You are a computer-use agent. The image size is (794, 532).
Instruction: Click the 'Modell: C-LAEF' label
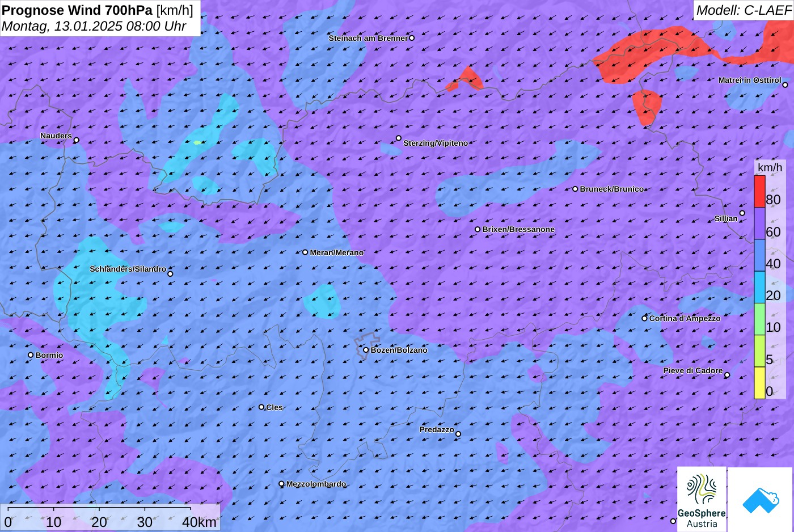point(743,10)
